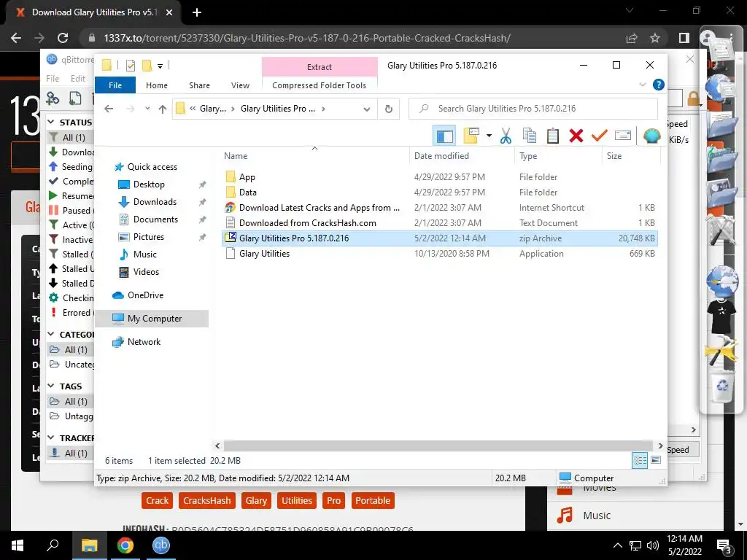Click the Rename icon in toolbar
This screenshot has height=560, width=747.
(x=623, y=136)
